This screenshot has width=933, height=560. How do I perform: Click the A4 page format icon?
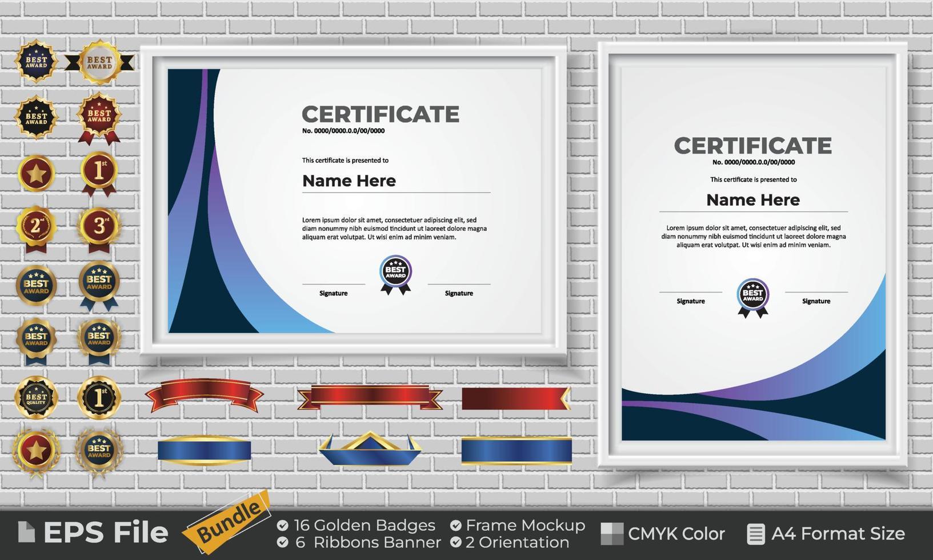(756, 534)
